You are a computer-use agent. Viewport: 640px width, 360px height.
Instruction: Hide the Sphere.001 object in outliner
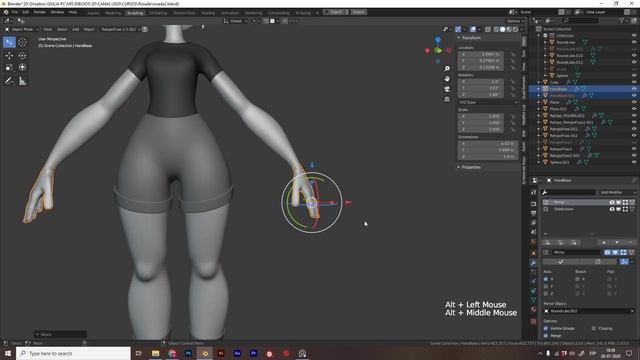634,162
